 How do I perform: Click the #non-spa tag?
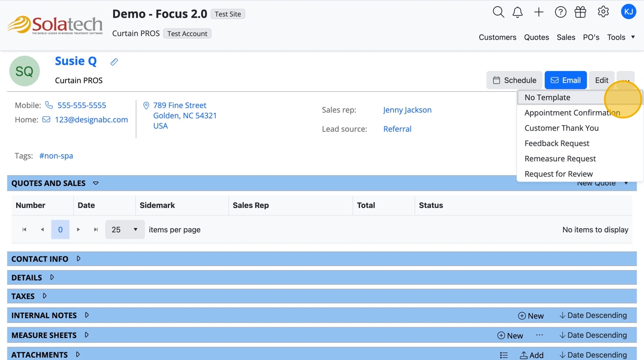56,156
